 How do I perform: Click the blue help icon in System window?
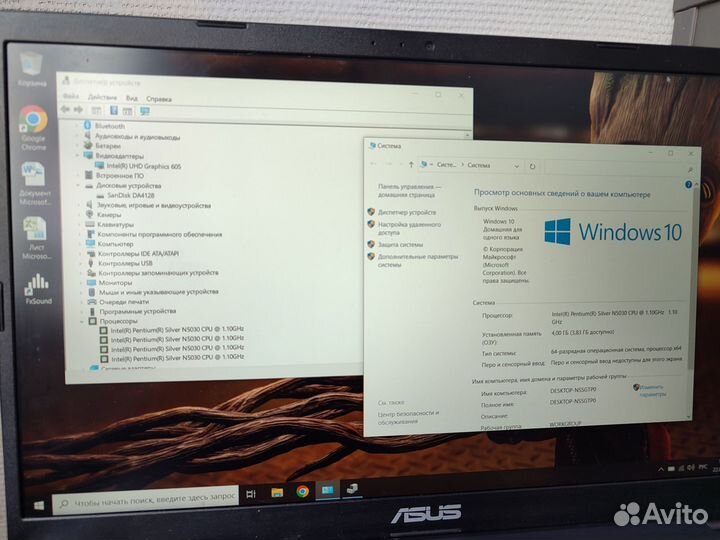coord(688,185)
